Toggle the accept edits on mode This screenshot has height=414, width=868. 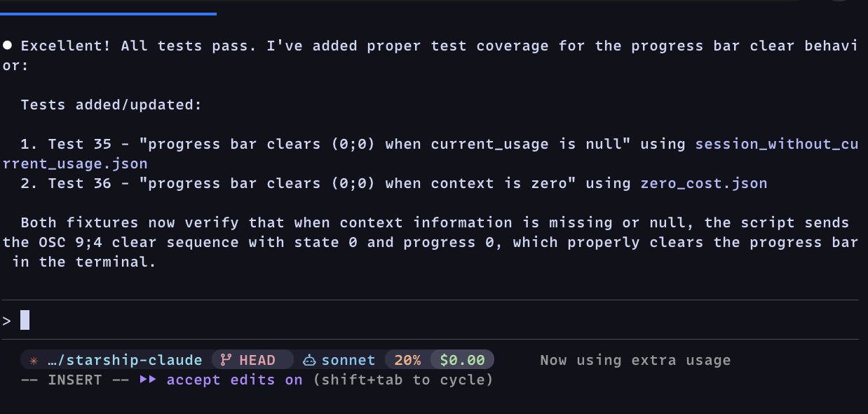[x=234, y=380]
